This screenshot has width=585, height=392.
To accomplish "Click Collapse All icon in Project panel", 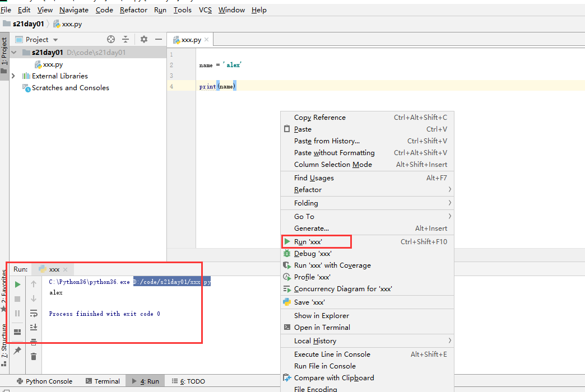I will 126,39.
